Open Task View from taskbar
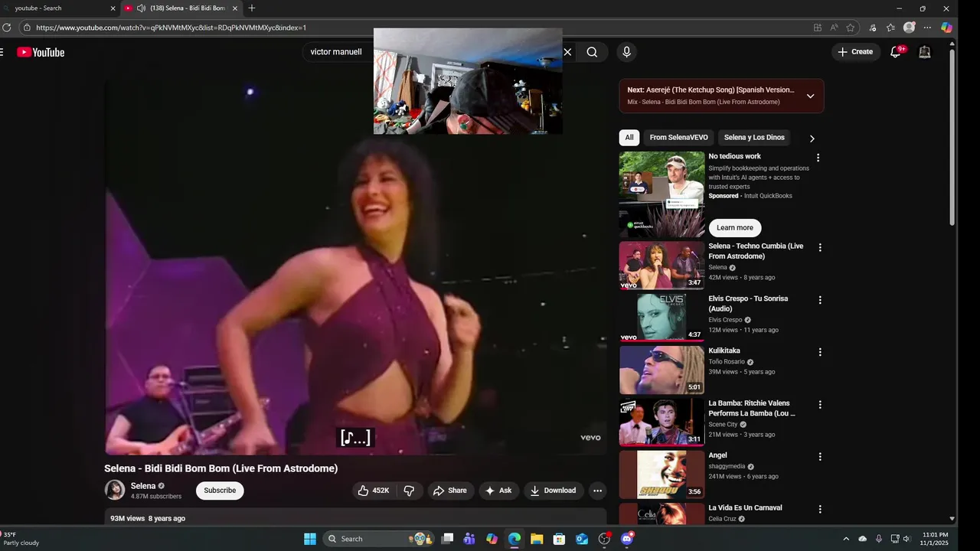The height and width of the screenshot is (551, 980). point(447,539)
